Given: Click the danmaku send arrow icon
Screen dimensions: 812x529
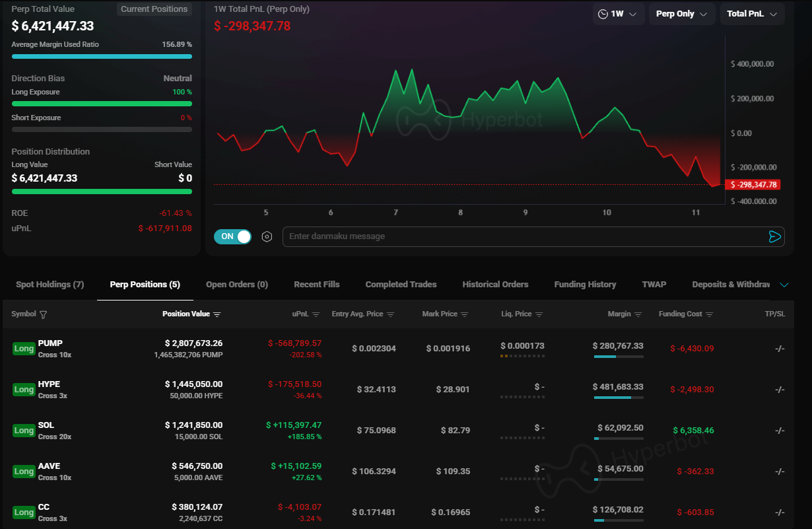Looking at the screenshot, I should [x=774, y=236].
